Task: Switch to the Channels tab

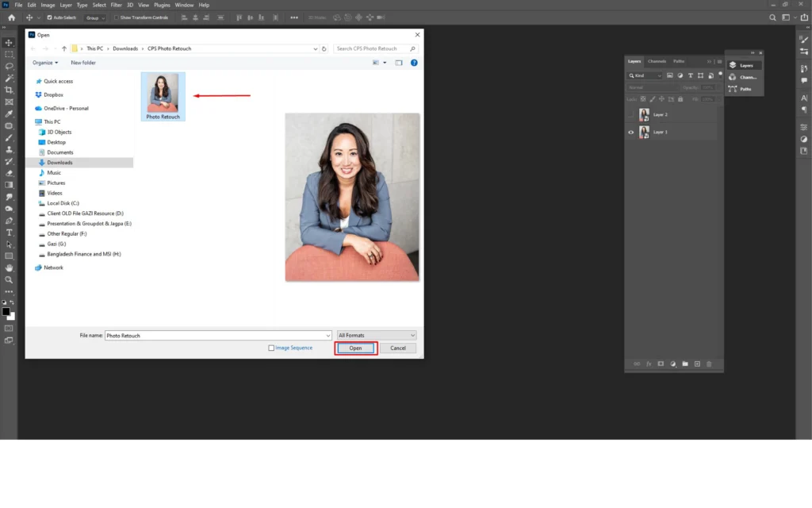Action: 656,61
